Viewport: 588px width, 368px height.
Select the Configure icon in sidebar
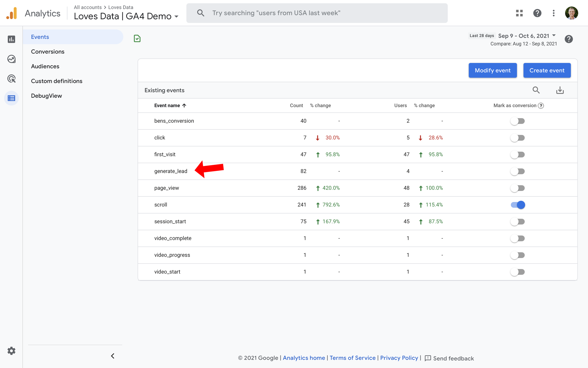pyautogui.click(x=12, y=98)
